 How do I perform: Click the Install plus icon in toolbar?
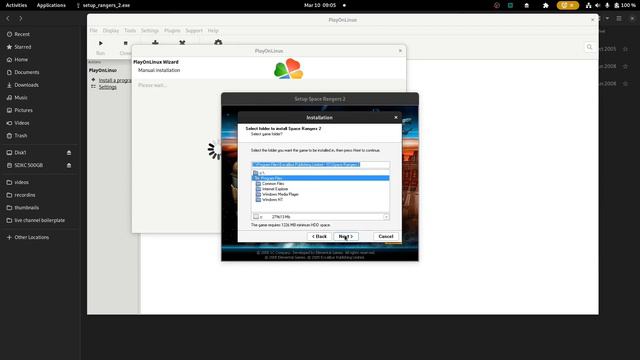[155, 42]
